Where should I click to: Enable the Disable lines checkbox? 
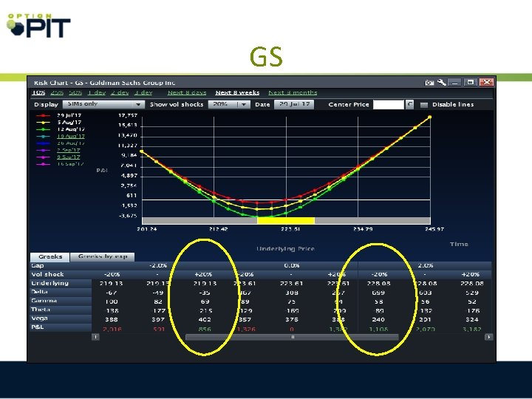pos(424,105)
